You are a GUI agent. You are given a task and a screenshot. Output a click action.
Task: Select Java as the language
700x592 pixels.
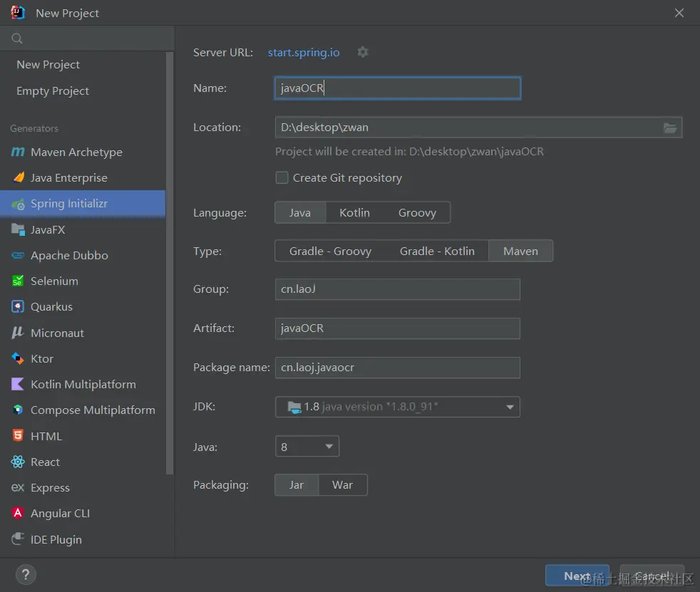coord(300,213)
